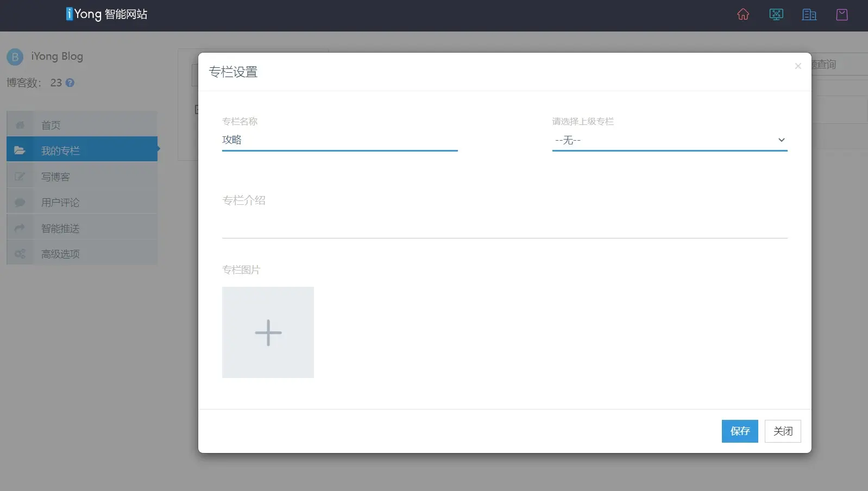Close the 专栏设置 dialog with the X
The image size is (868, 491).
click(x=798, y=66)
